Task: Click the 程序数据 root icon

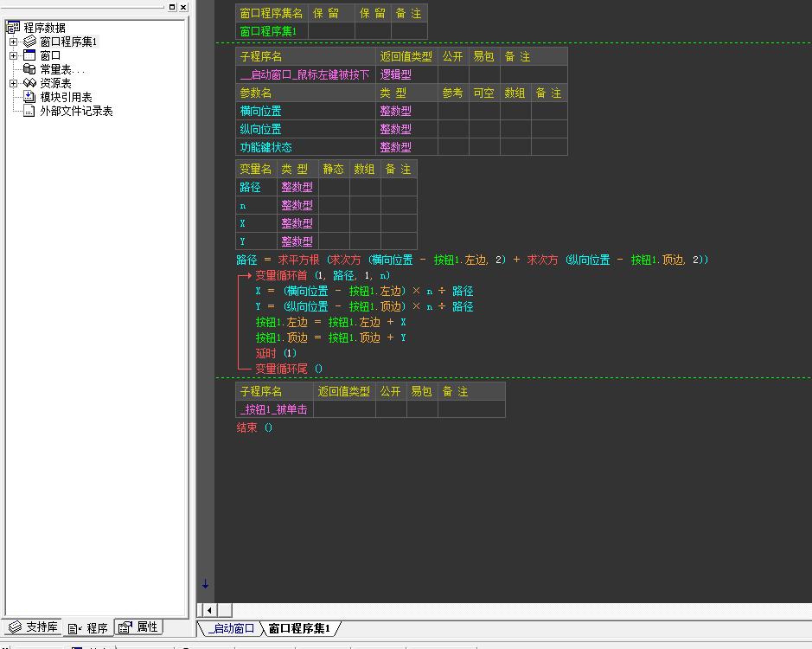Action: pyautogui.click(x=13, y=28)
